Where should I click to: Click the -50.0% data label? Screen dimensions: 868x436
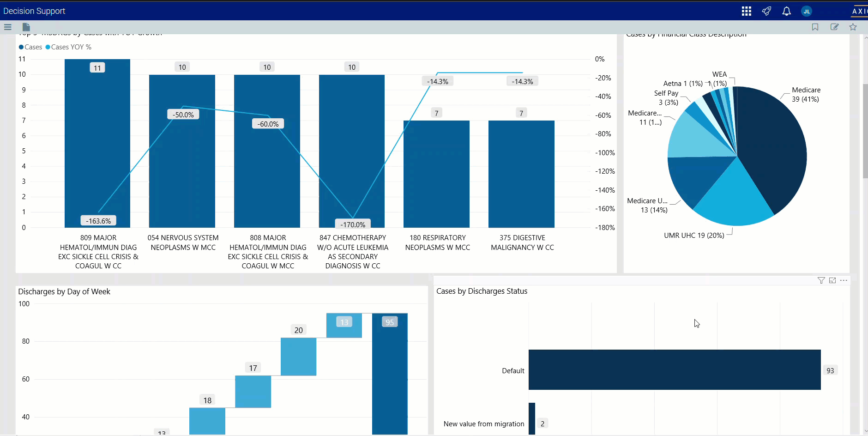[x=183, y=115]
